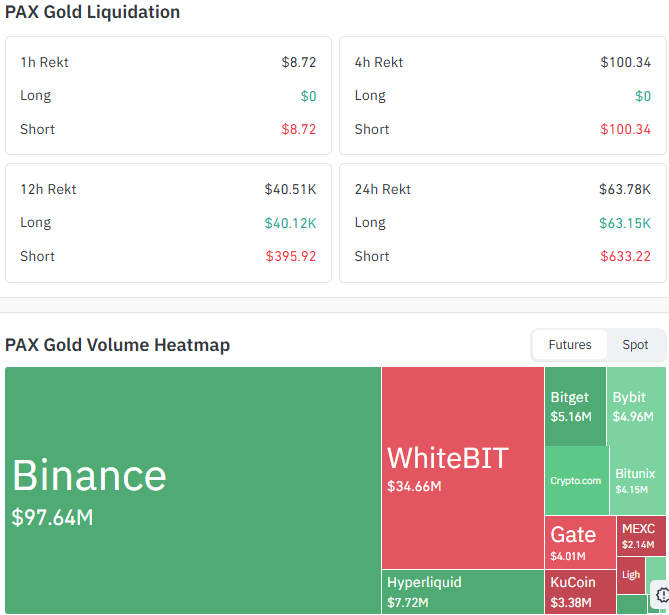The image size is (669, 615).
Task: Click the 24h Rekt total $63.78K
Action: (x=625, y=189)
